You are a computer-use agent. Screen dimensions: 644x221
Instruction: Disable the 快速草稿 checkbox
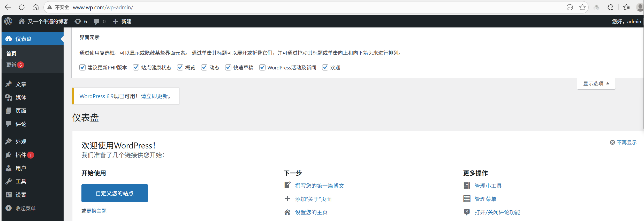tap(228, 67)
